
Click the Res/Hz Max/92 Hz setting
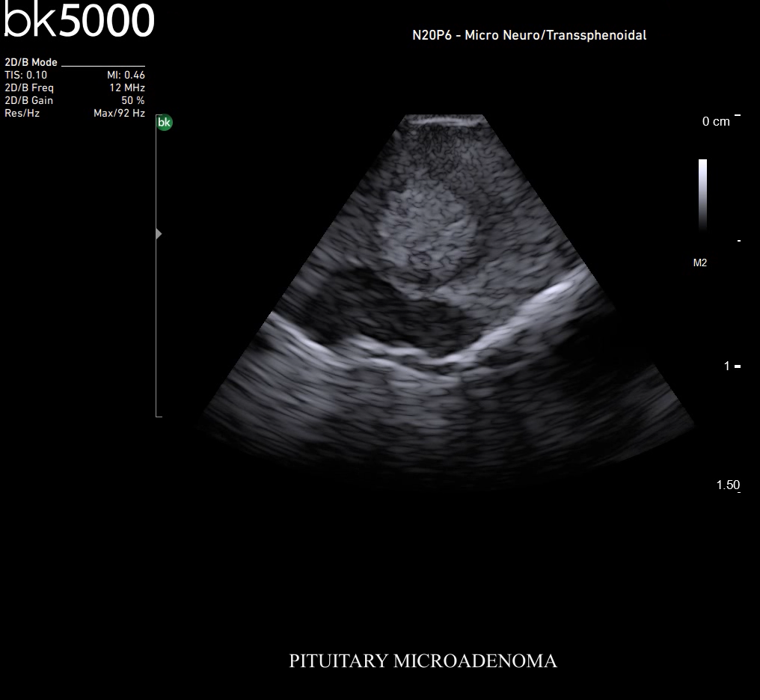(x=119, y=113)
